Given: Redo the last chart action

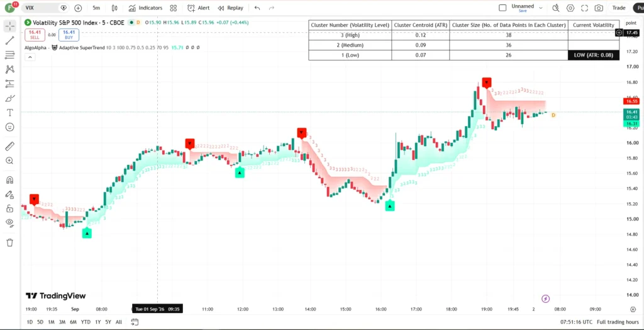Looking at the screenshot, I should (271, 8).
